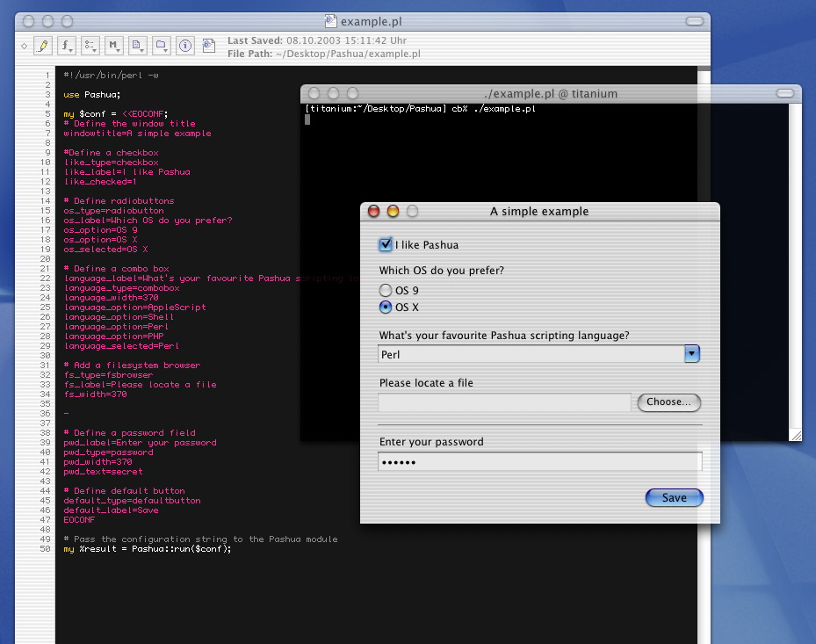Screen dimensions: 816x644
Task: Close the 'A simple example' dialog
Action: (x=373, y=211)
